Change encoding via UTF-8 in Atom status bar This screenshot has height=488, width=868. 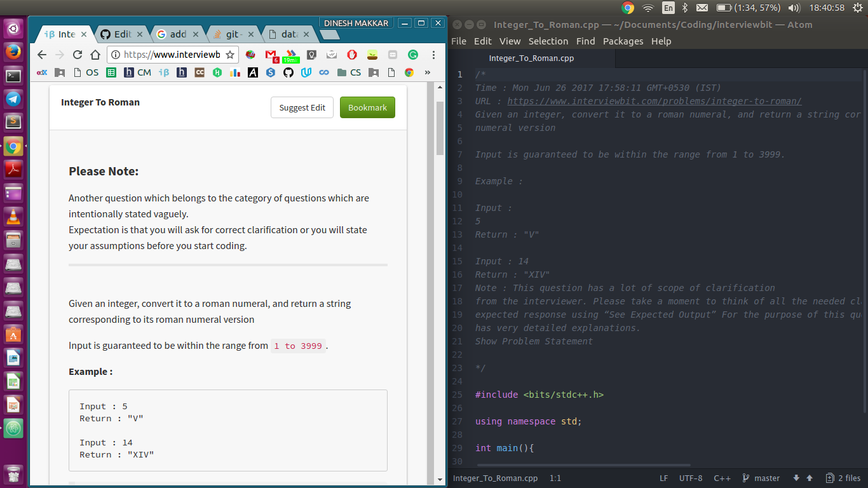pyautogui.click(x=691, y=478)
